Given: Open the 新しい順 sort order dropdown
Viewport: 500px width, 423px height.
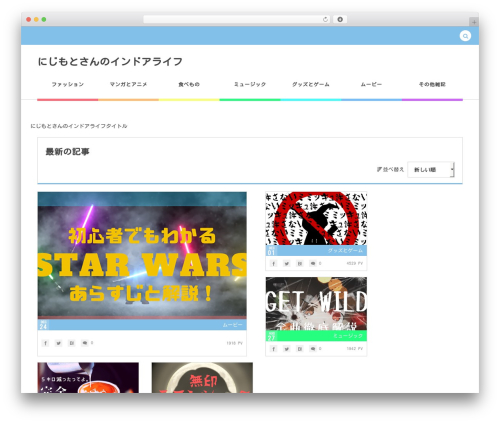Looking at the screenshot, I should pyautogui.click(x=431, y=170).
